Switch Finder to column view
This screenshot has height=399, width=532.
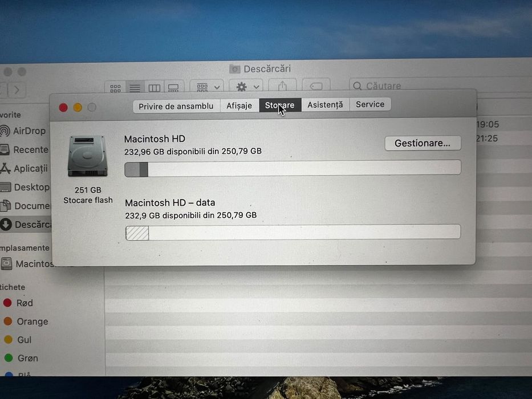(155, 88)
